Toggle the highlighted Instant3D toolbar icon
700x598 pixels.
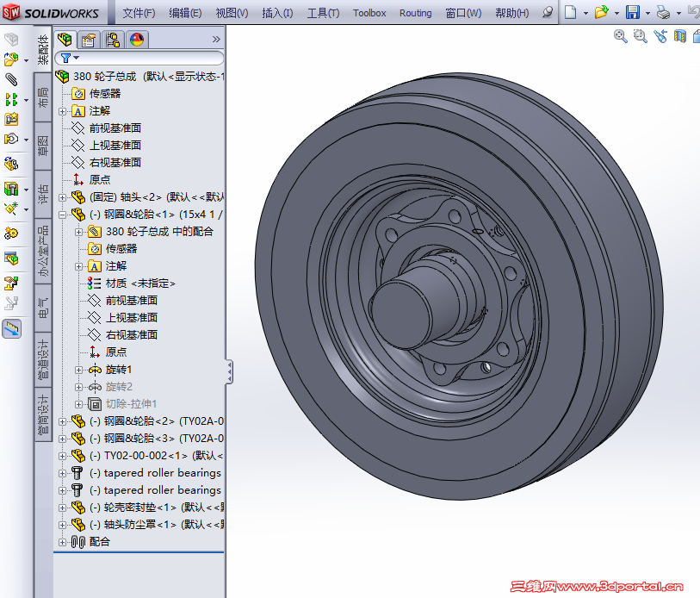tap(11, 329)
